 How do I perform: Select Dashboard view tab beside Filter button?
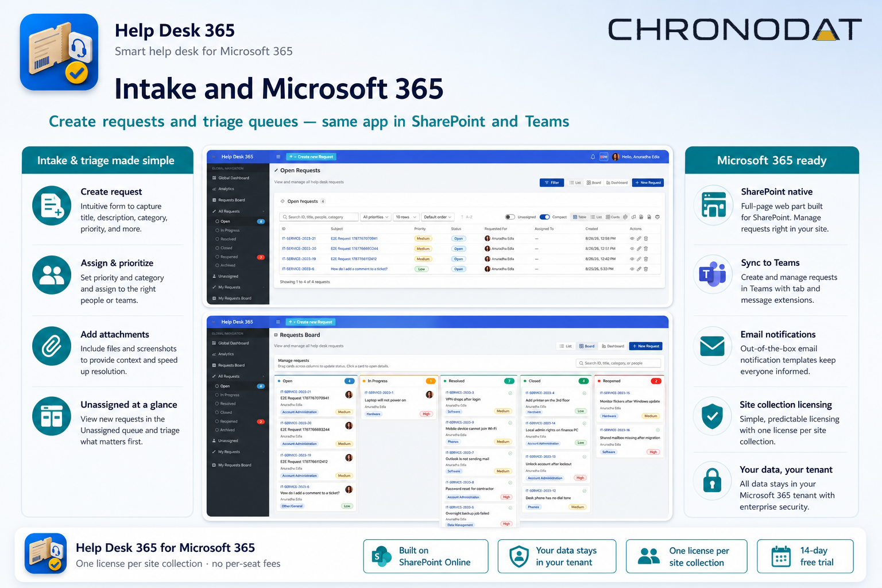[x=617, y=183]
